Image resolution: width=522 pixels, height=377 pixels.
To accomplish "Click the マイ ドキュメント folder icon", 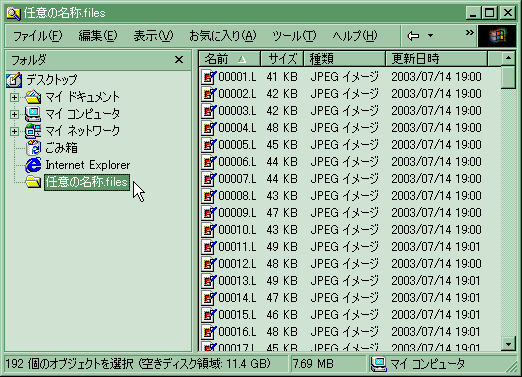I will click(33, 97).
